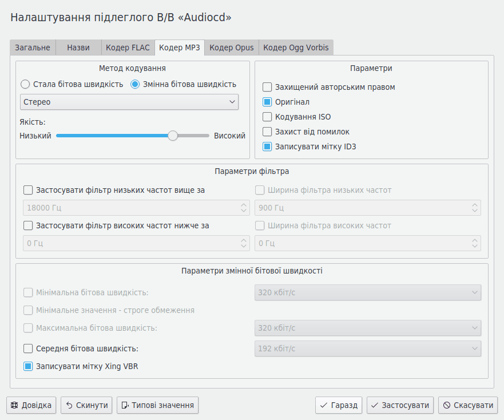Confirm the dialog with the Гаразд button

click(339, 405)
